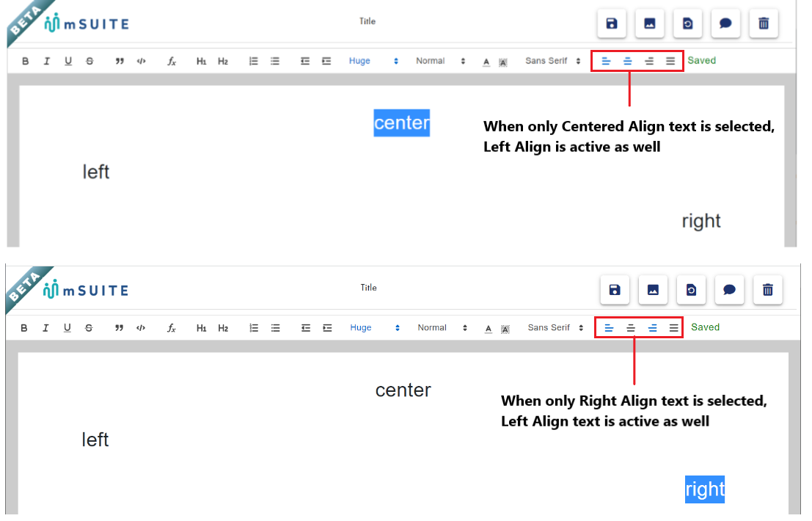Click the Title input field
The image size is (812, 521).
point(367,21)
